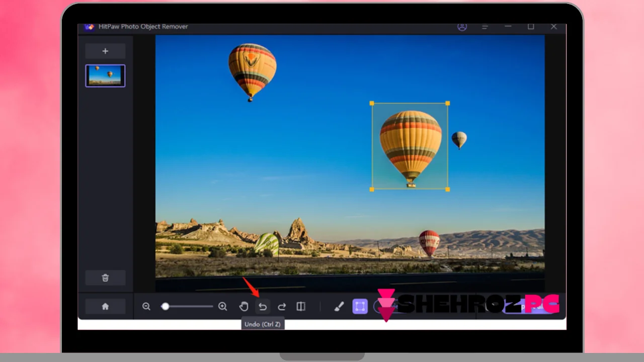Open the user account icon
The height and width of the screenshot is (362, 644).
click(462, 27)
